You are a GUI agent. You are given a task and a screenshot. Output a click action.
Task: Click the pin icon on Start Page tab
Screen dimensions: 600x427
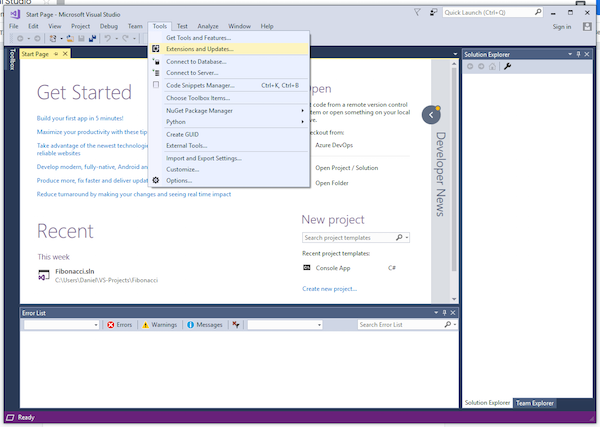[56, 54]
